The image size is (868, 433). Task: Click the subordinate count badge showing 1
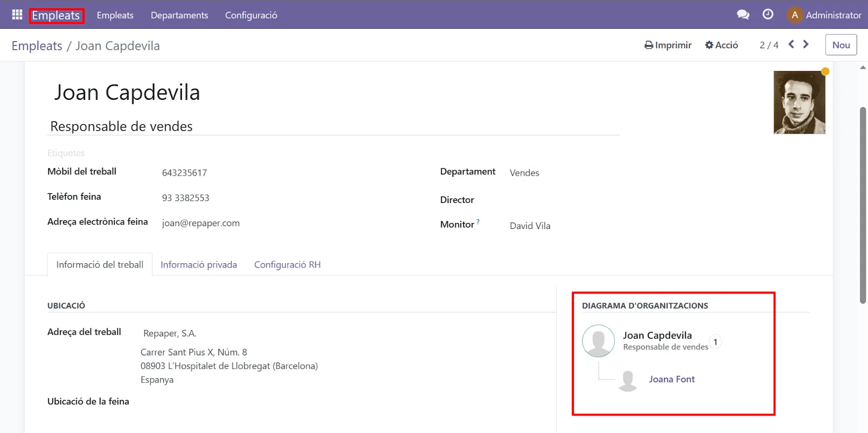715,342
